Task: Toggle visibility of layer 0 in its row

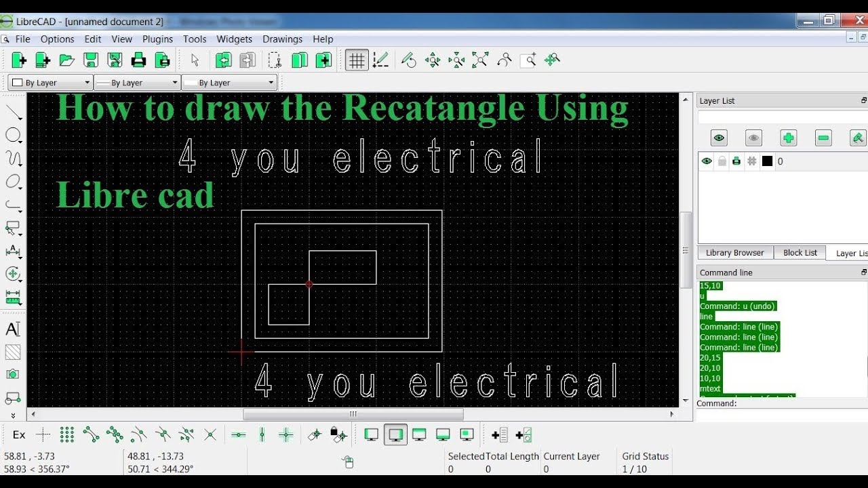Action: point(707,161)
